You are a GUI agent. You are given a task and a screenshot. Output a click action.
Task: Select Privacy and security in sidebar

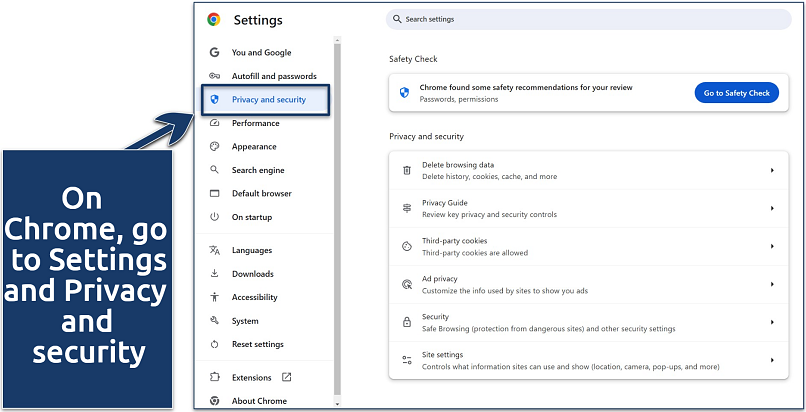[266, 100]
